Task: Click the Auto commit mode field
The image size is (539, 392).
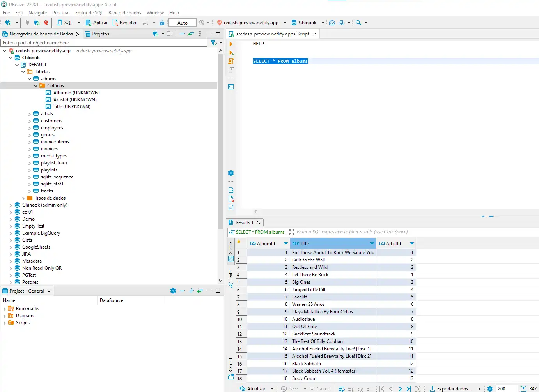Action: (182, 23)
